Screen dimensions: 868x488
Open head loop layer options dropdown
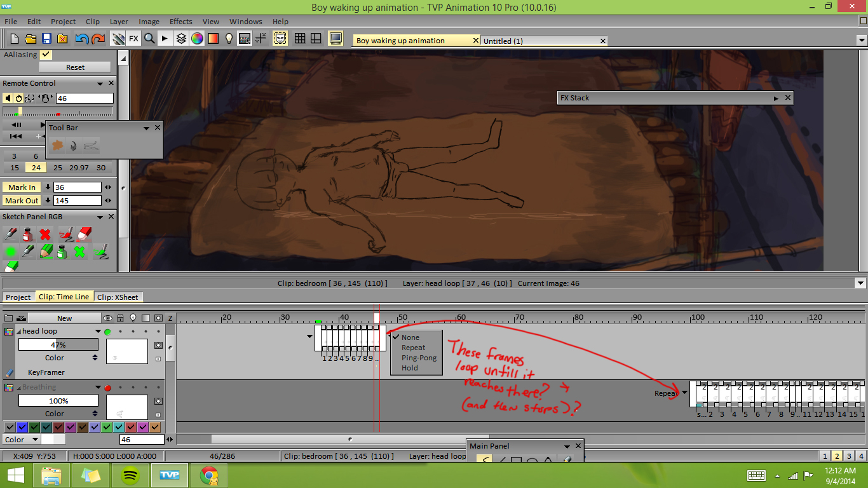point(98,332)
